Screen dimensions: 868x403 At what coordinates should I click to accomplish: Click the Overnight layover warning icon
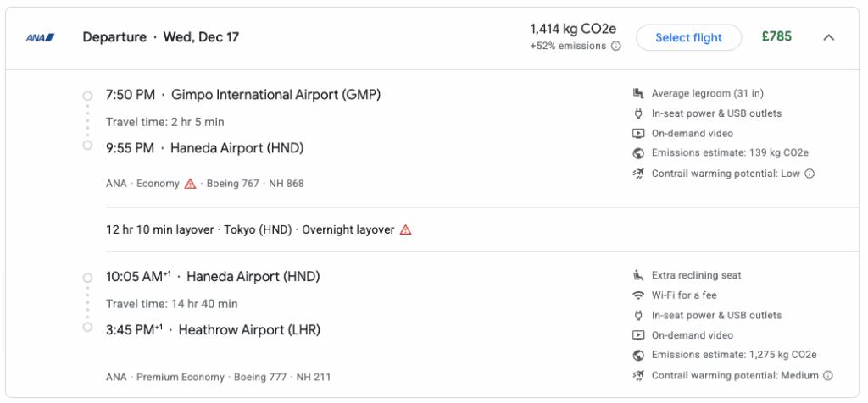[406, 229]
